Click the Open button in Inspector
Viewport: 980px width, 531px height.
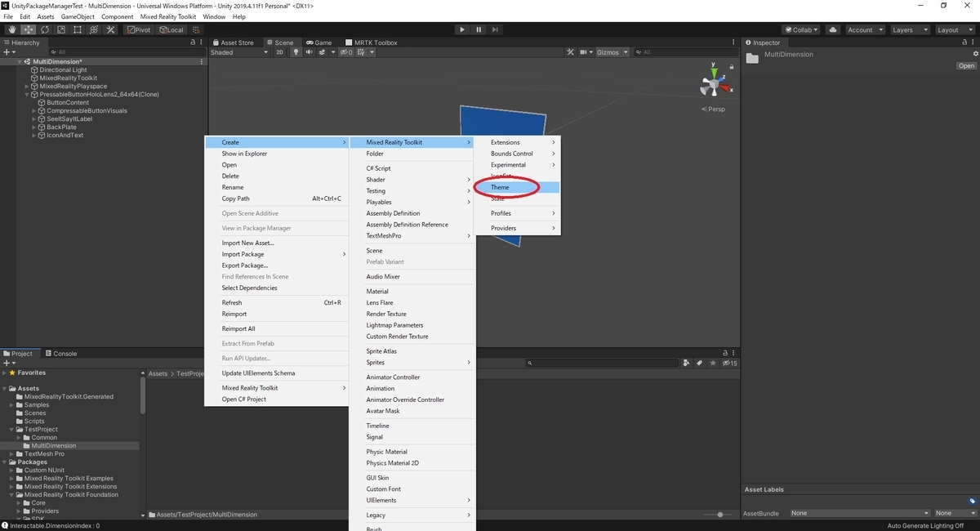point(966,66)
